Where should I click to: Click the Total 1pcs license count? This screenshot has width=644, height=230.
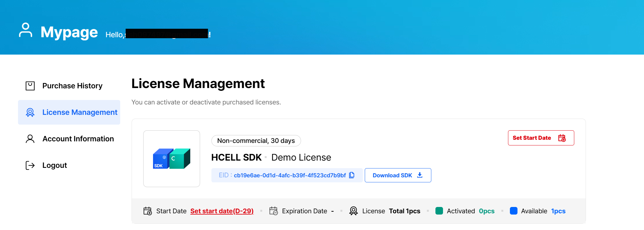[x=405, y=211]
